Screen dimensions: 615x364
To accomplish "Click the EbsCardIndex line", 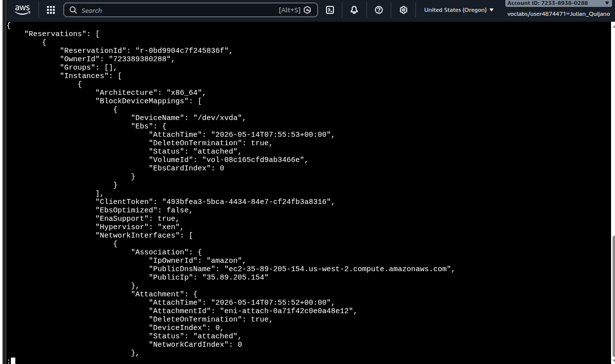I will (186, 168).
